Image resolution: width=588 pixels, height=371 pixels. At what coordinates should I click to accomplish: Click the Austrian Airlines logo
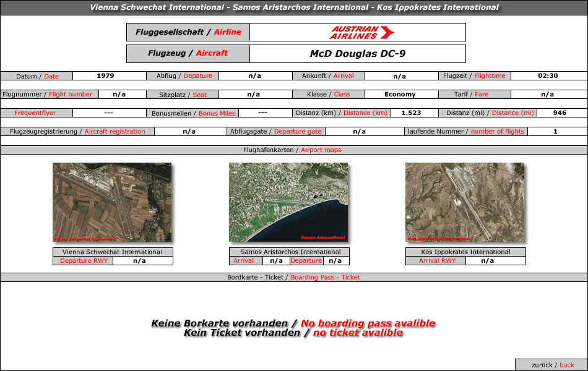[x=362, y=32]
